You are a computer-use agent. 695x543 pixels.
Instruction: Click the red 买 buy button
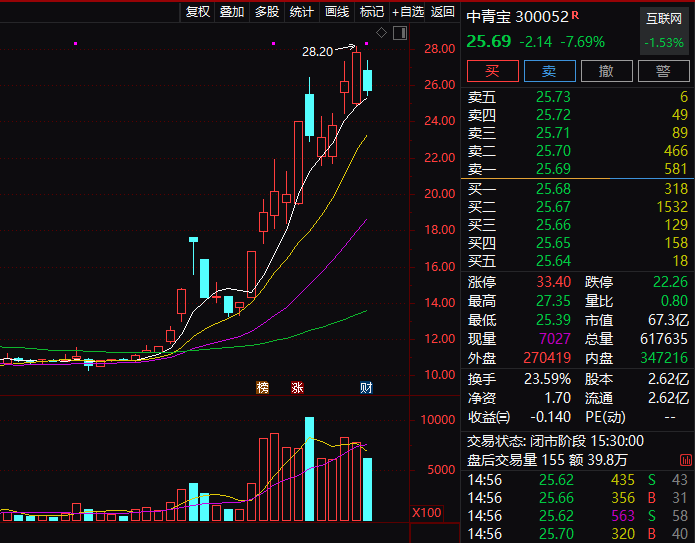click(x=491, y=71)
